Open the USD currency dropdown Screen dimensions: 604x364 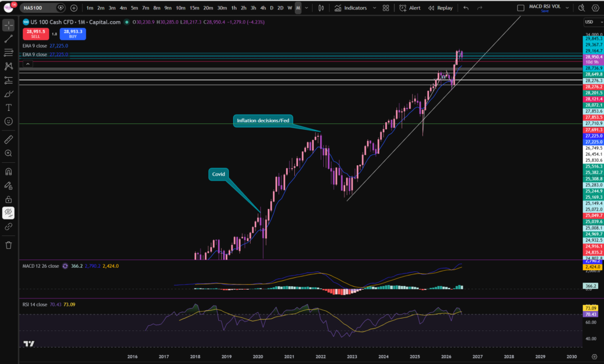(592, 22)
